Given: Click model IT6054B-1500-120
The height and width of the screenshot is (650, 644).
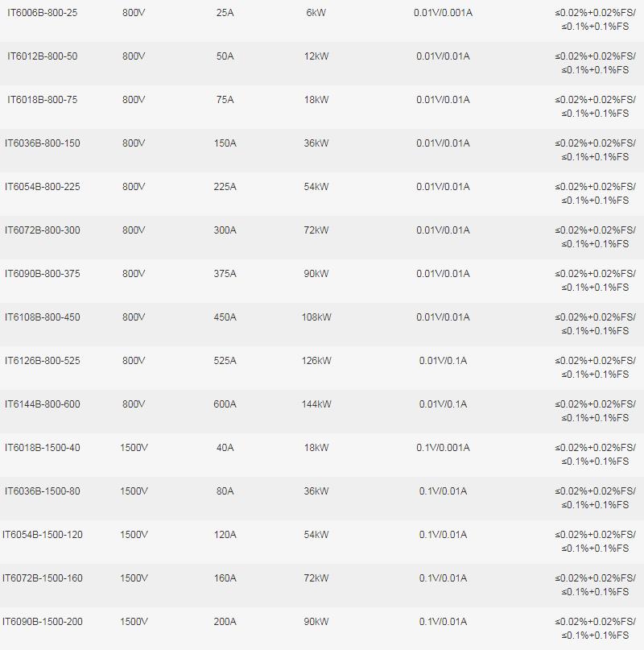Looking at the screenshot, I should pos(43,535).
